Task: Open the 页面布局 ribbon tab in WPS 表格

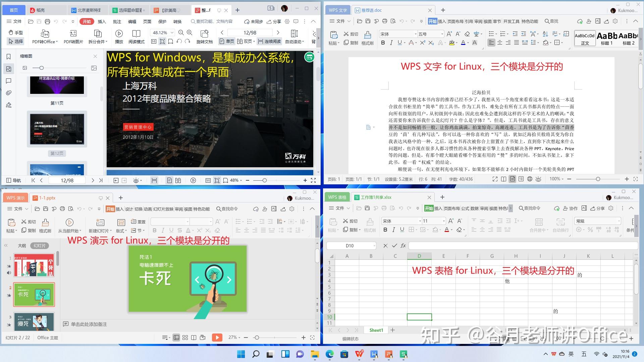Action: pyautogui.click(x=451, y=208)
